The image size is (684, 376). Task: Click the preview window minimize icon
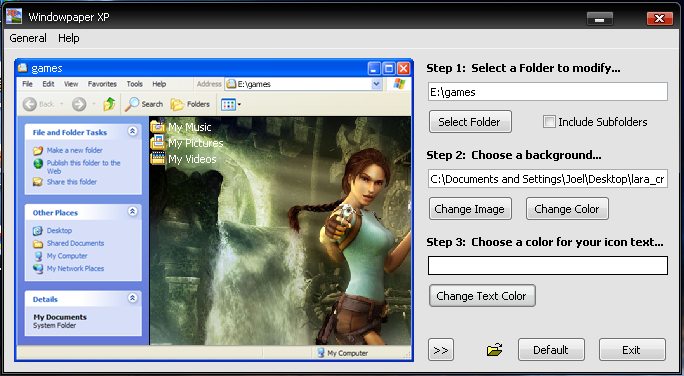(374, 68)
